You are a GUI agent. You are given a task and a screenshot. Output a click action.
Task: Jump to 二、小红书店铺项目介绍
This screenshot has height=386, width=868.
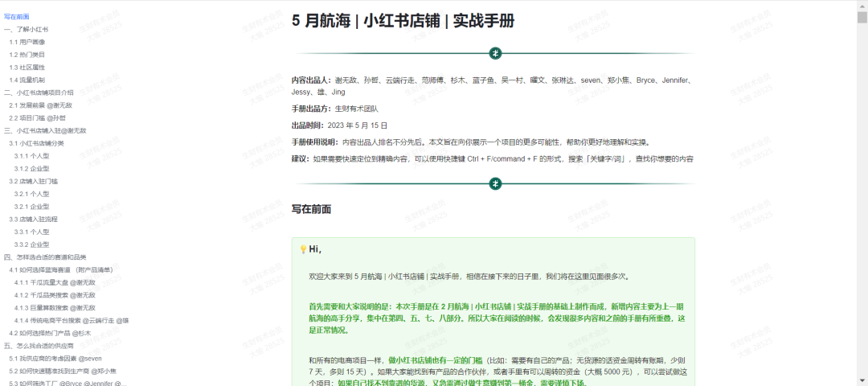[x=39, y=92]
